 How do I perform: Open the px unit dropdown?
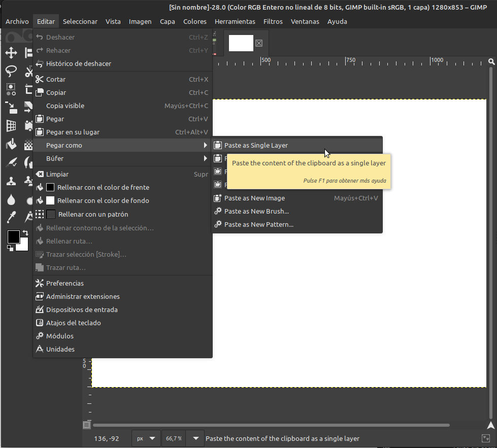(x=146, y=438)
